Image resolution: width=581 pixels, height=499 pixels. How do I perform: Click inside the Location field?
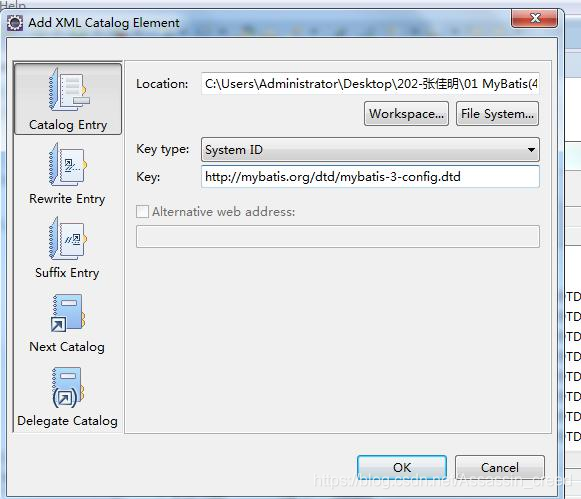370,84
